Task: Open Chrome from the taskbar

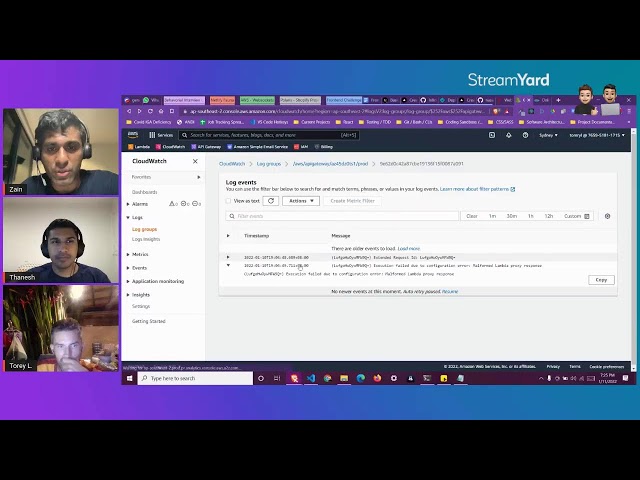Action: pyautogui.click(x=327, y=378)
